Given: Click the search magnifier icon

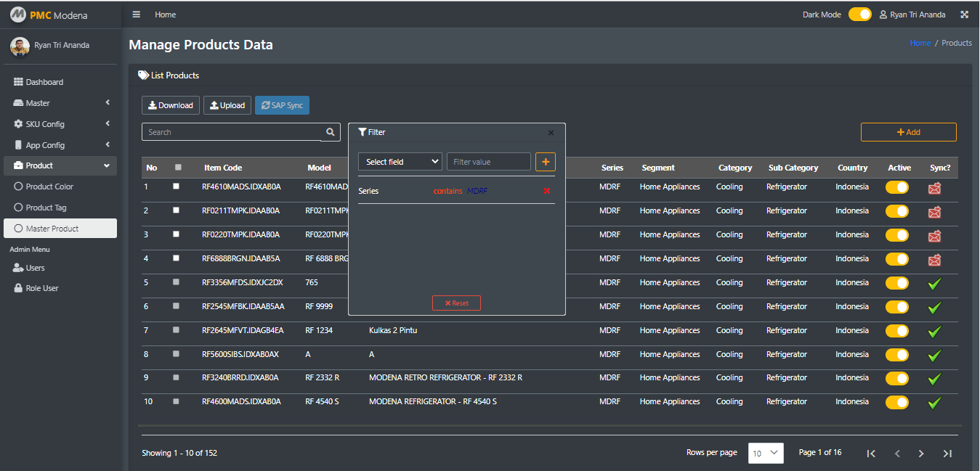Looking at the screenshot, I should click(331, 132).
